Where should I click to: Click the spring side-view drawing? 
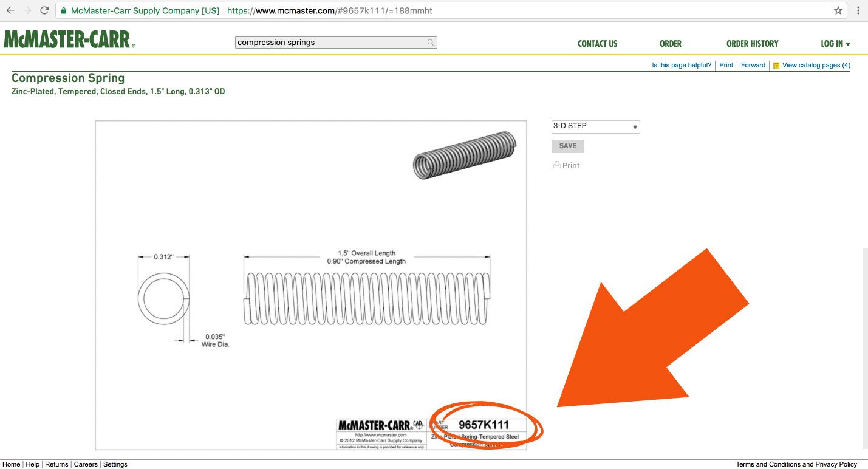coord(367,298)
